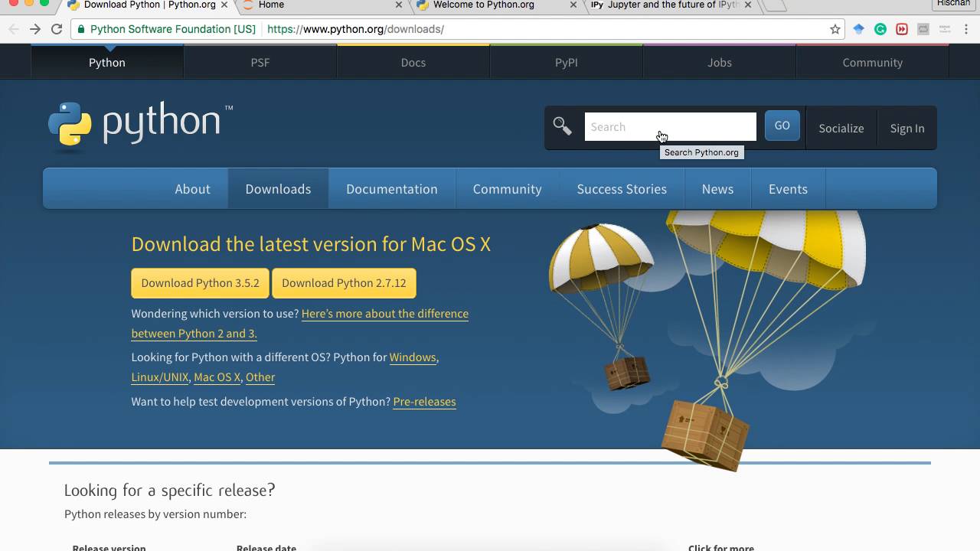Follow the Other OS link
Screen dimensions: 980x551
coord(260,377)
